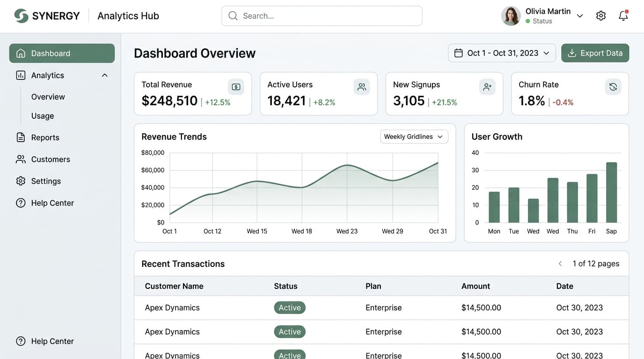Click the Recent Transactions heading
Screen dimensions: 644x359
click(183, 264)
